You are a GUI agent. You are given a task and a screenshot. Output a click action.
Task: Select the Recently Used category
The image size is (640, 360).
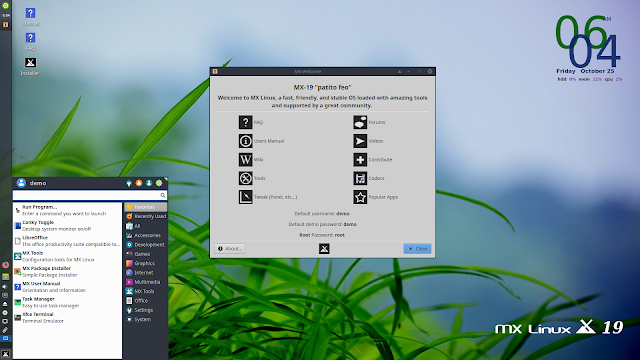click(145, 216)
